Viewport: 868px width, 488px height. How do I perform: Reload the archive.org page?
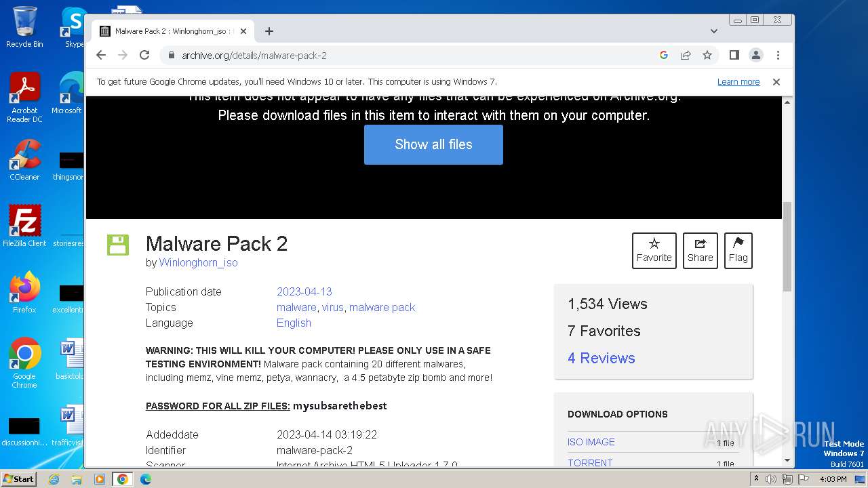[x=144, y=55]
